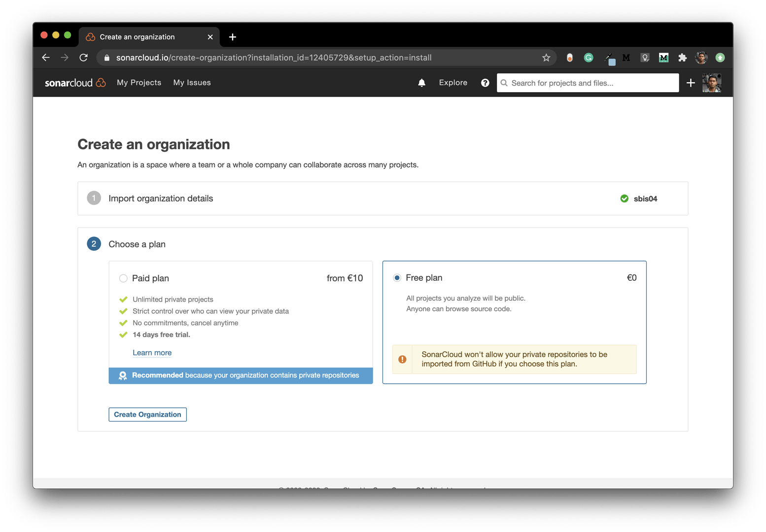
Task: Bookmark the page with the star icon
Action: coord(546,58)
